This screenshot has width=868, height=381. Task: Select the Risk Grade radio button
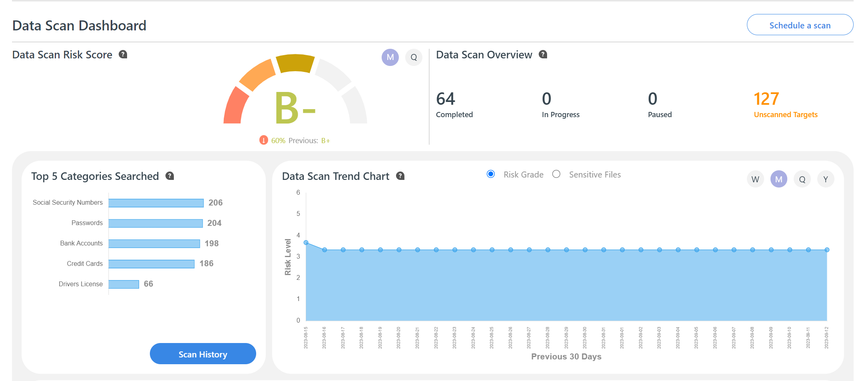click(x=491, y=174)
